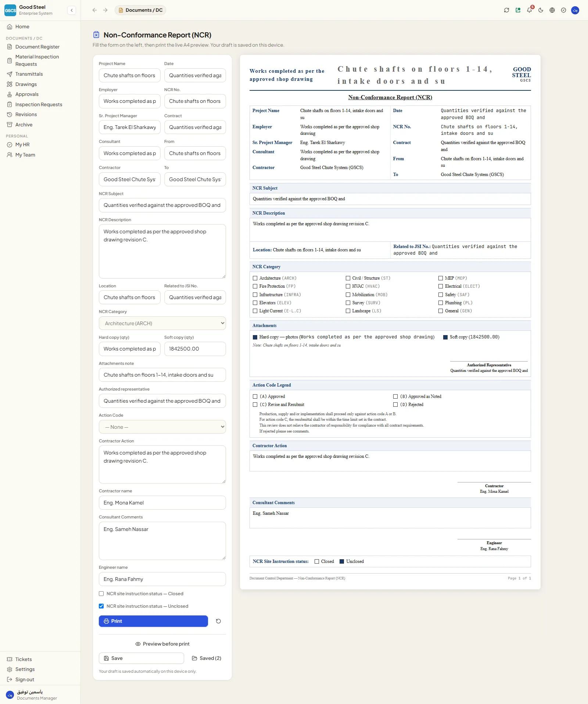Open Saved (2) drafts
Image resolution: width=588 pixels, height=704 pixels.
(207, 658)
